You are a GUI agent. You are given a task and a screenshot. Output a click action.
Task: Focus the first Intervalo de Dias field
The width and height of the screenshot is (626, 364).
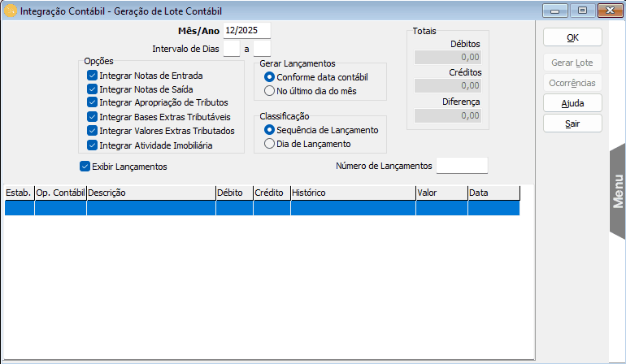(232, 49)
